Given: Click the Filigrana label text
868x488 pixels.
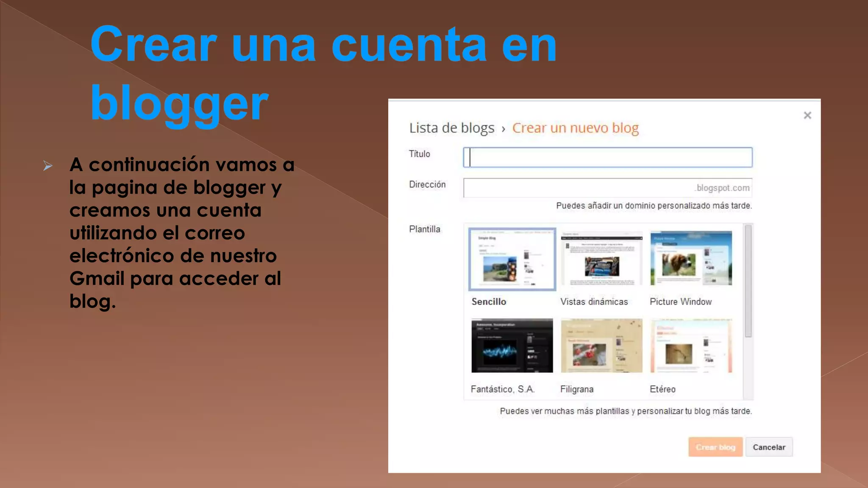Looking at the screenshot, I should click(577, 389).
